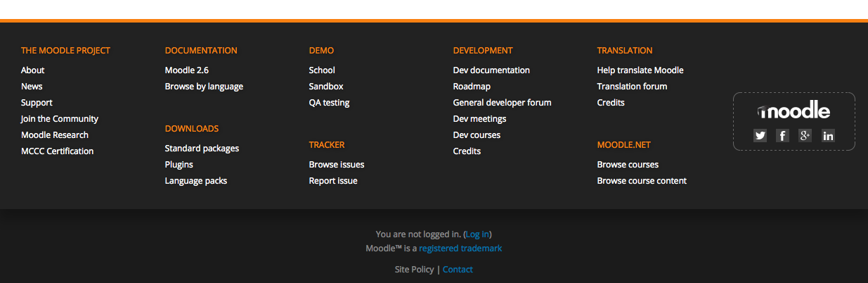Click the Log in link

[x=478, y=234]
